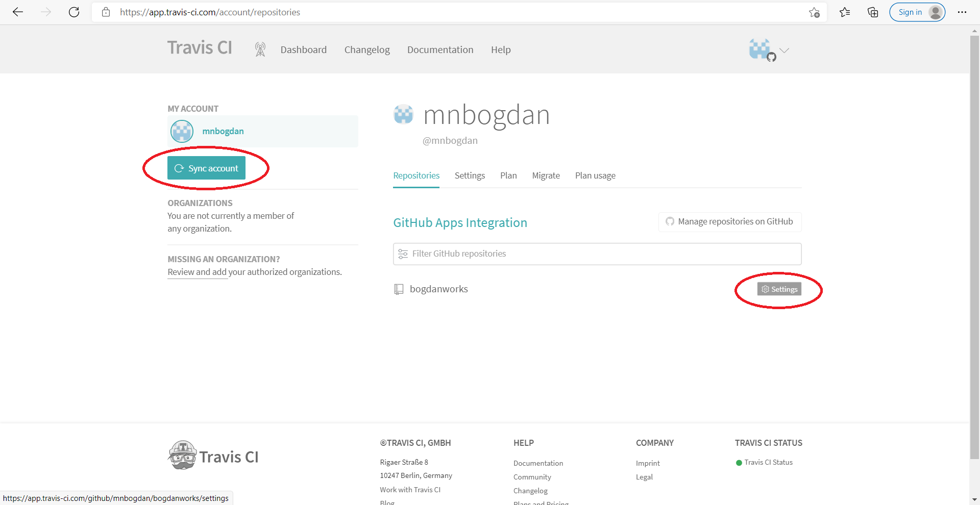Expand the avatar dropdown chevron
This screenshot has height=505, width=980.
pyautogui.click(x=785, y=50)
